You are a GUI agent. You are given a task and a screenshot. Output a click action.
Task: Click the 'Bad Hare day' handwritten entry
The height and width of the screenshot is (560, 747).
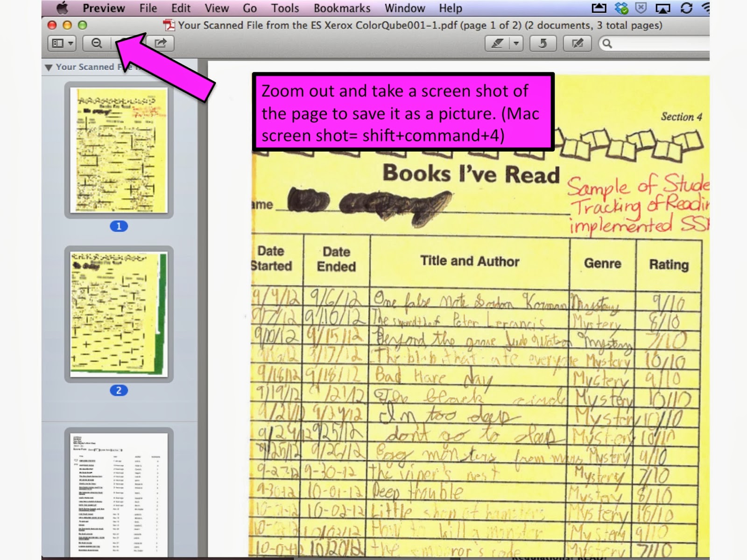click(434, 377)
